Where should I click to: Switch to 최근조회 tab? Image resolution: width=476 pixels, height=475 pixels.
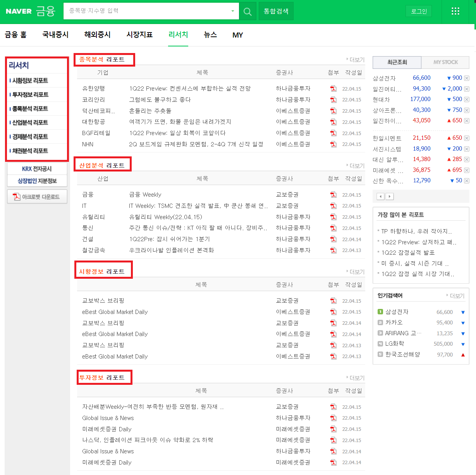pos(397,62)
